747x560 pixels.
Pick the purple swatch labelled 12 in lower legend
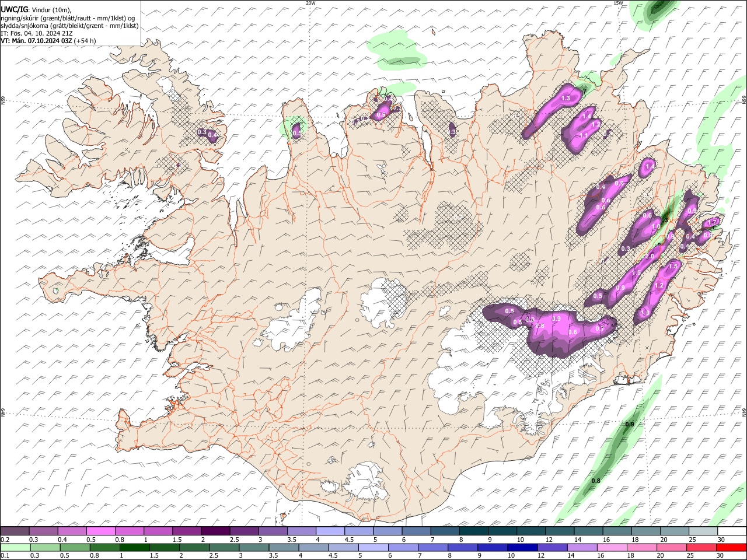coord(553,547)
